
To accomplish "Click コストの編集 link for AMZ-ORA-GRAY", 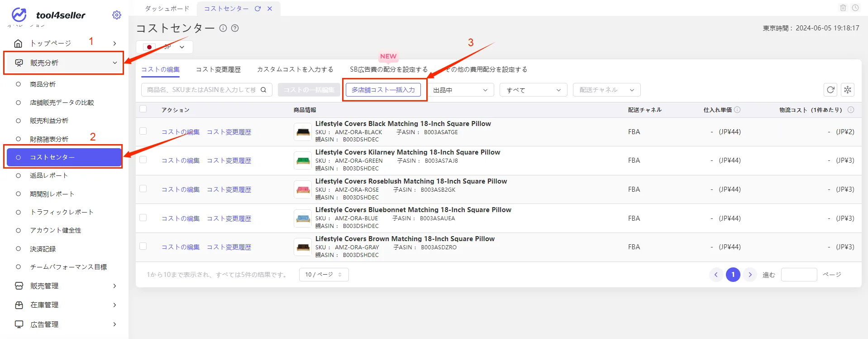I will (x=181, y=247).
